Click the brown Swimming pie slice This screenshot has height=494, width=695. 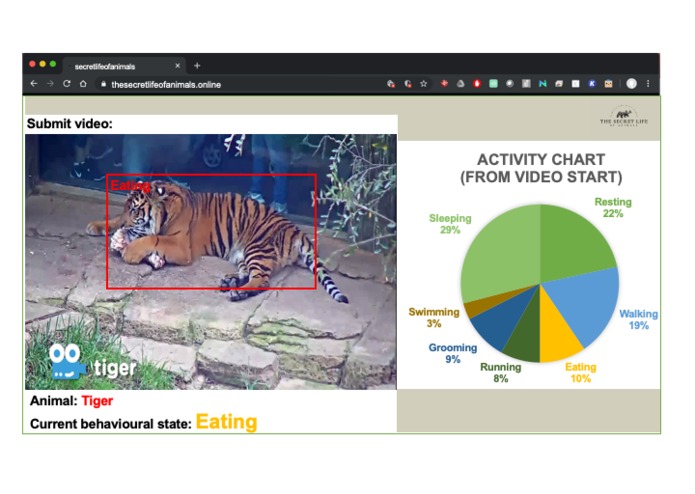[x=481, y=305]
